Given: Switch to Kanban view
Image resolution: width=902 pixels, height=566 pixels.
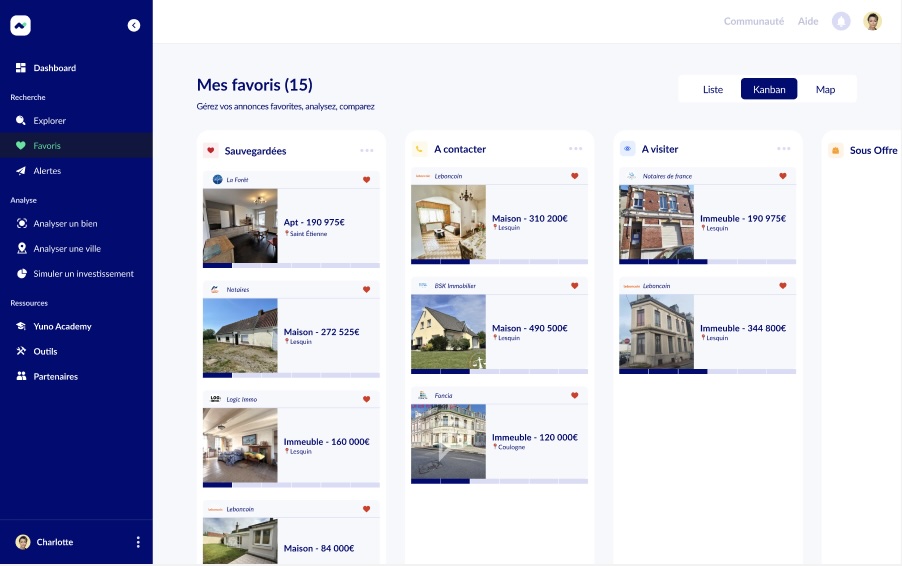Looking at the screenshot, I should 769,89.
